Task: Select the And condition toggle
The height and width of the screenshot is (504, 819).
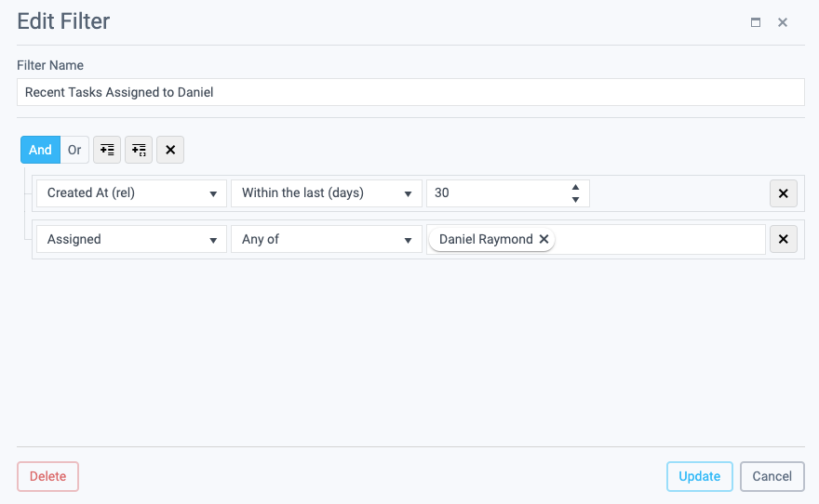Action: (40, 150)
